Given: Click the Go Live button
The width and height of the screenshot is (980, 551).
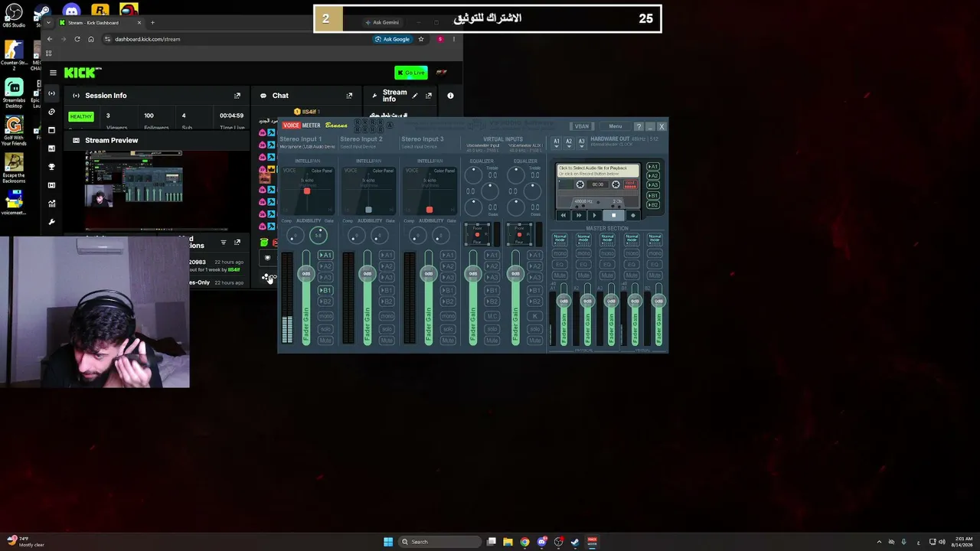Looking at the screenshot, I should (x=411, y=73).
